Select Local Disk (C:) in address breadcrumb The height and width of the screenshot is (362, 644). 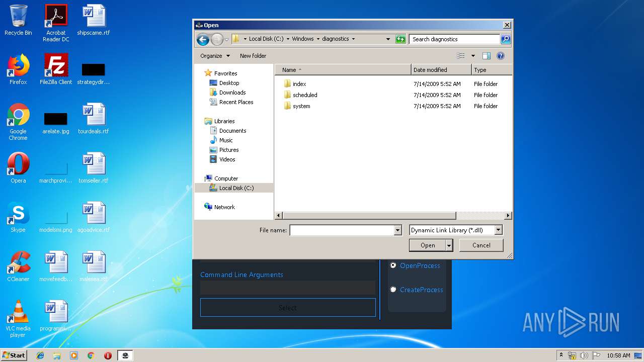266,39
